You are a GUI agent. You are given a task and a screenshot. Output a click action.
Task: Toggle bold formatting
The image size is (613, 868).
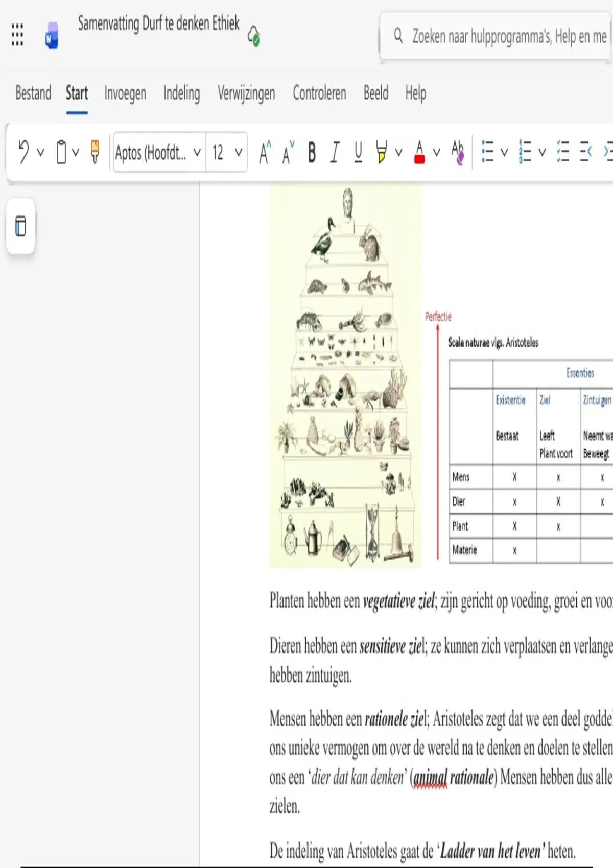pos(312,152)
